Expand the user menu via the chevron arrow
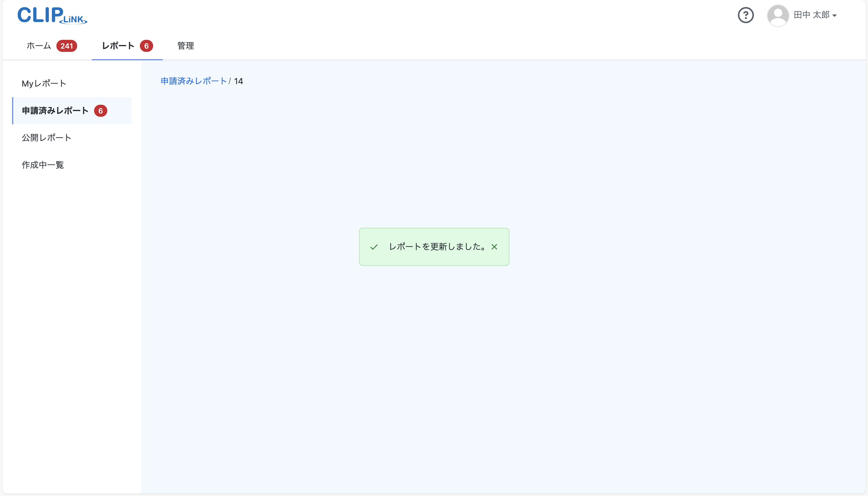 [835, 16]
